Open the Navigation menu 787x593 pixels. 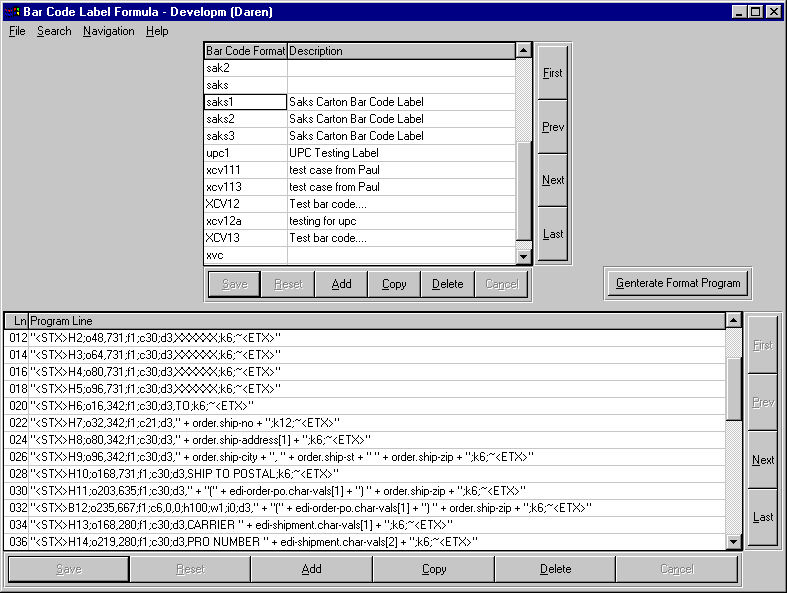point(108,31)
